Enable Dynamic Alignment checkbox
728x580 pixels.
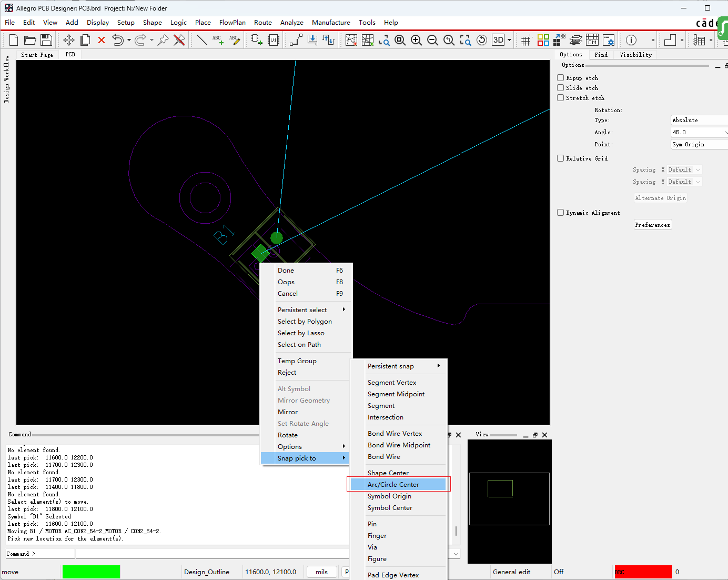pos(561,213)
